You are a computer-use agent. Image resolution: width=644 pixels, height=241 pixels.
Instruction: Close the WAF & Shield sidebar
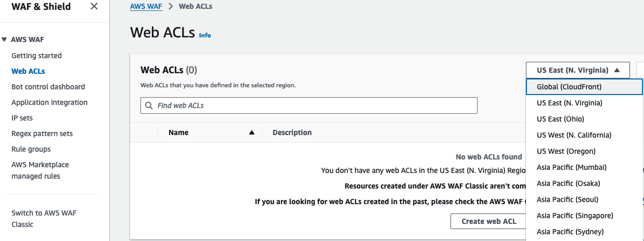94,7
